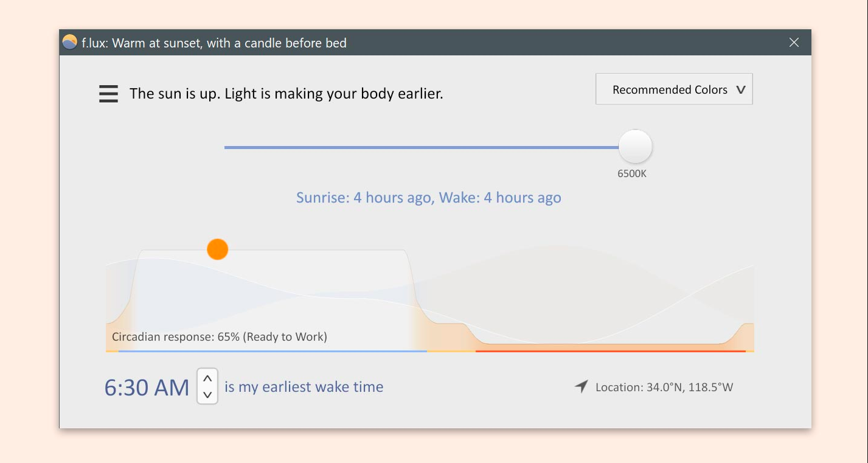Click "is my earliest wake time" label

point(304,387)
